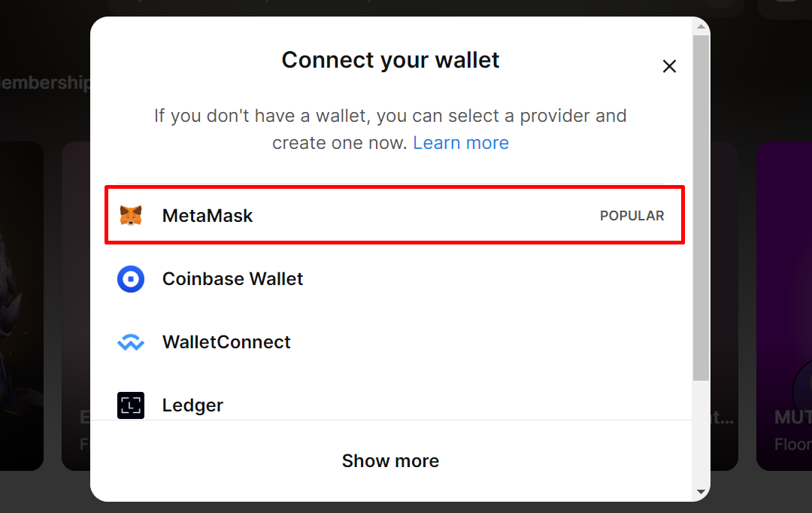Click the POPULAR badge on MetaMask

[x=632, y=216]
